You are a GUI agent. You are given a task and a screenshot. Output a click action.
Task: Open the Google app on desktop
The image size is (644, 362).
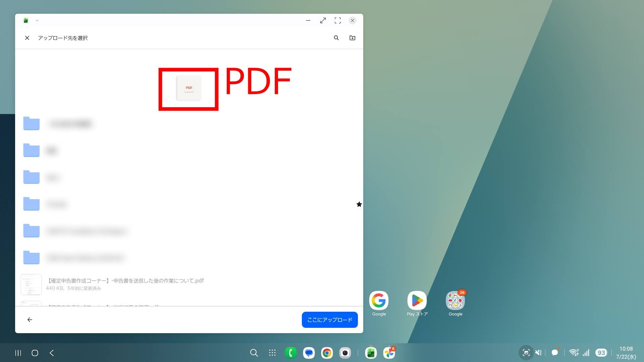(379, 303)
